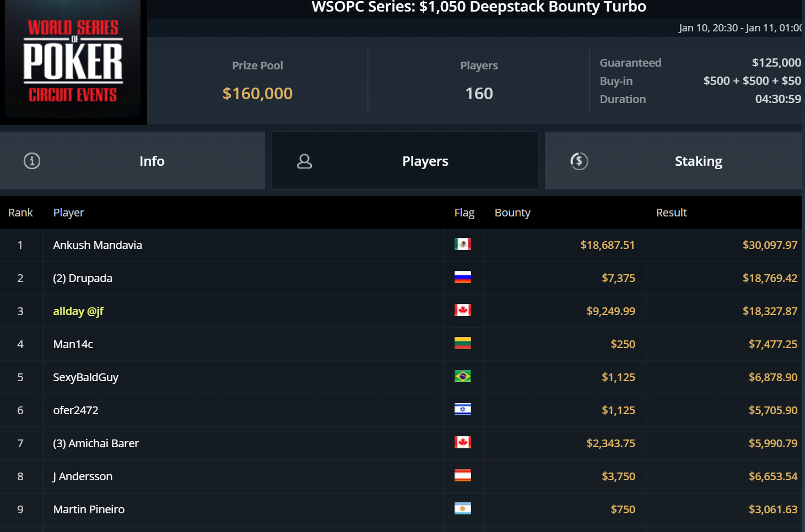The height and width of the screenshot is (532, 805).
Task: Click player J Andersson's name
Action: [x=83, y=476]
